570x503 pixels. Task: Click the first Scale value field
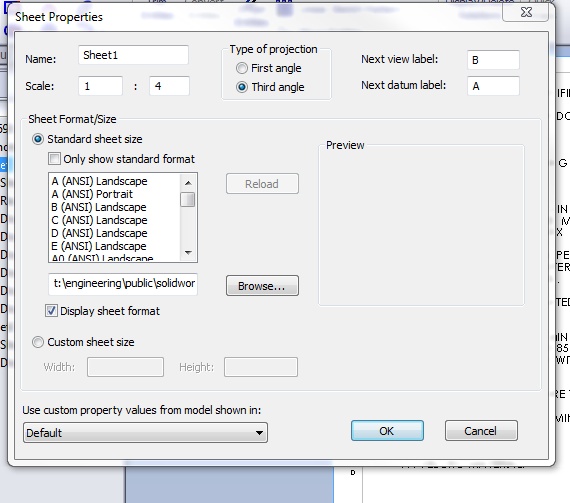[100, 86]
